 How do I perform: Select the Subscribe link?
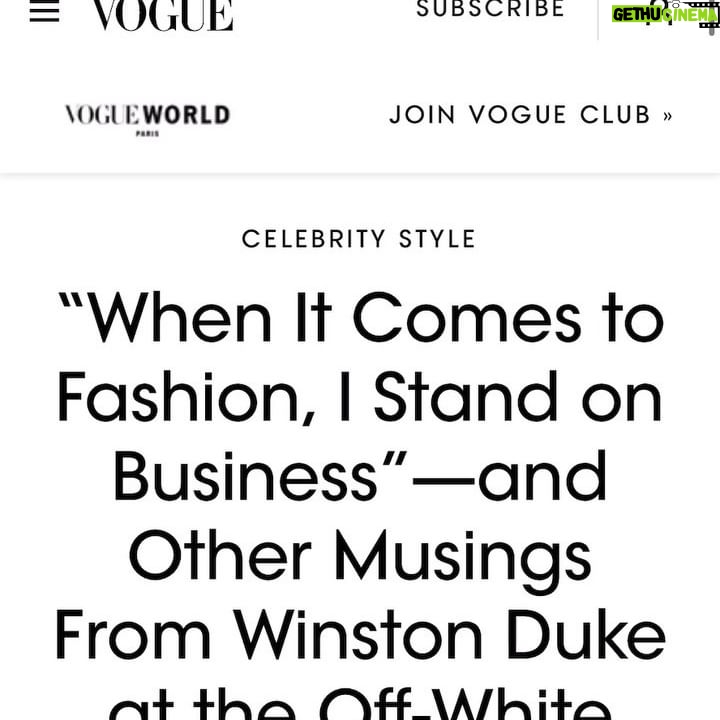coord(490,8)
